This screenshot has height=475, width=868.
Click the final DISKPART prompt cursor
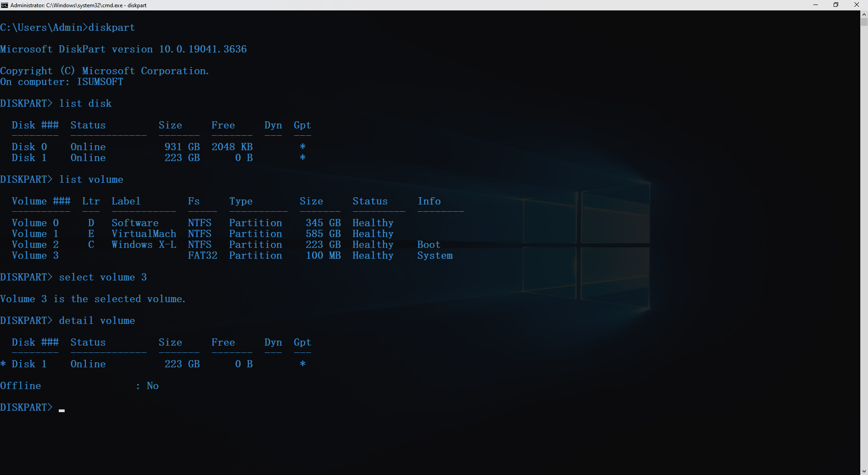point(62,410)
